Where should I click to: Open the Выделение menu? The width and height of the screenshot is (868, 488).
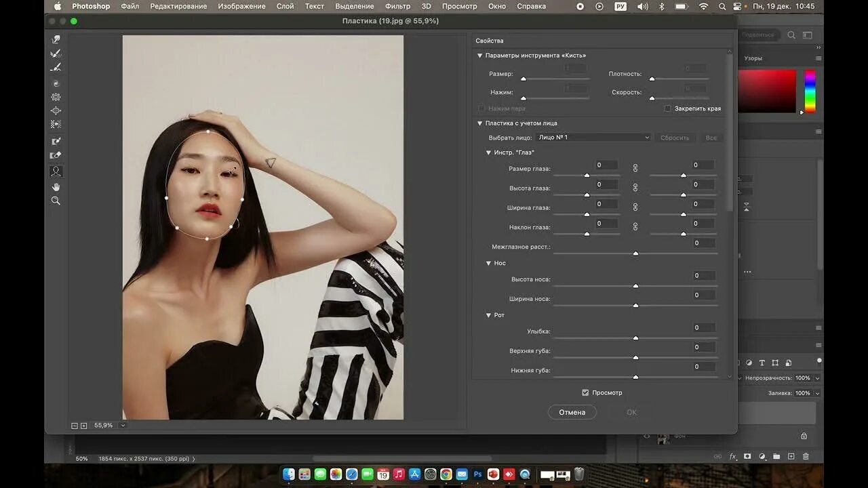[355, 6]
